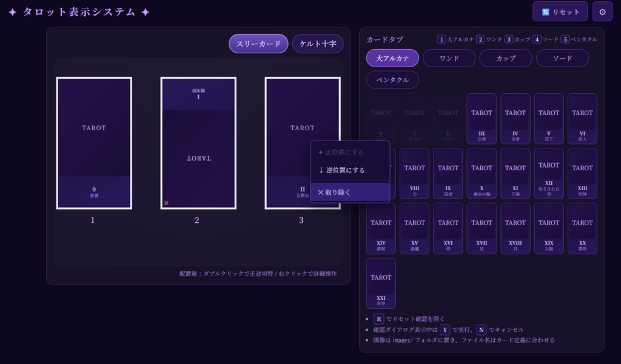Image resolution: width=621 pixels, height=364 pixels.
Task: Pick the XII 吊るされた男 tarot card
Action: click(549, 173)
